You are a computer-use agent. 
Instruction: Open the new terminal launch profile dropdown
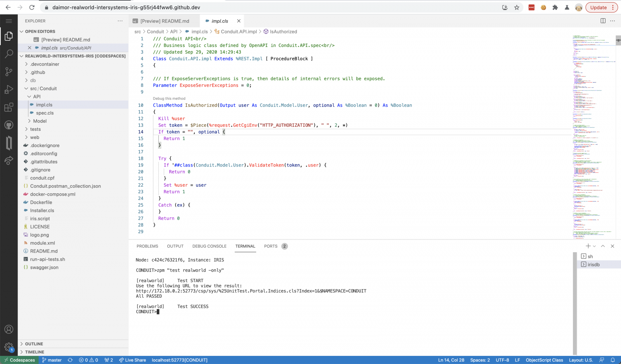click(594, 246)
